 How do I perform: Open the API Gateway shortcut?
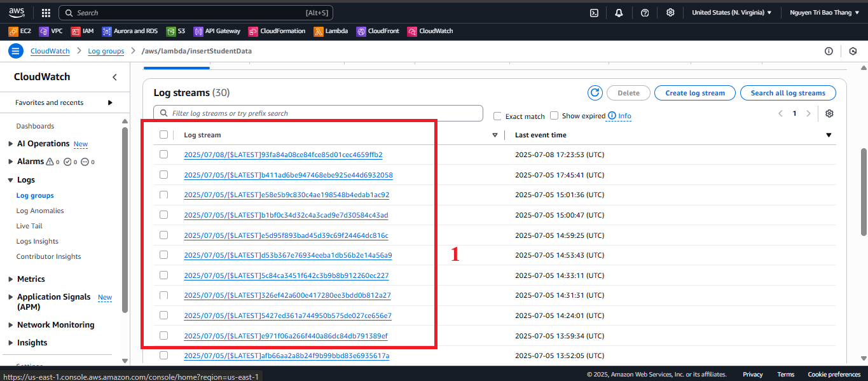pyautogui.click(x=217, y=31)
